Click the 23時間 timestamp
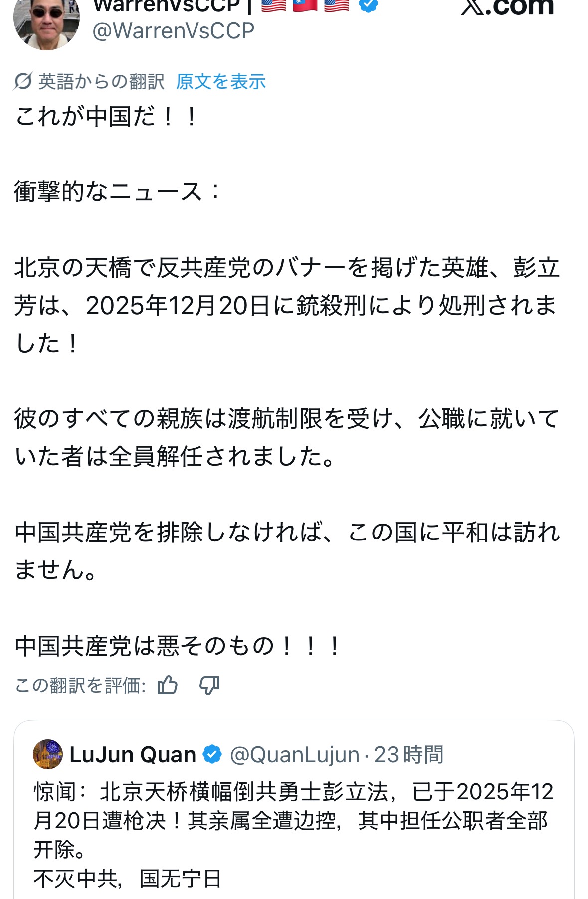Viewport: 588px width, 899px height. point(408,755)
